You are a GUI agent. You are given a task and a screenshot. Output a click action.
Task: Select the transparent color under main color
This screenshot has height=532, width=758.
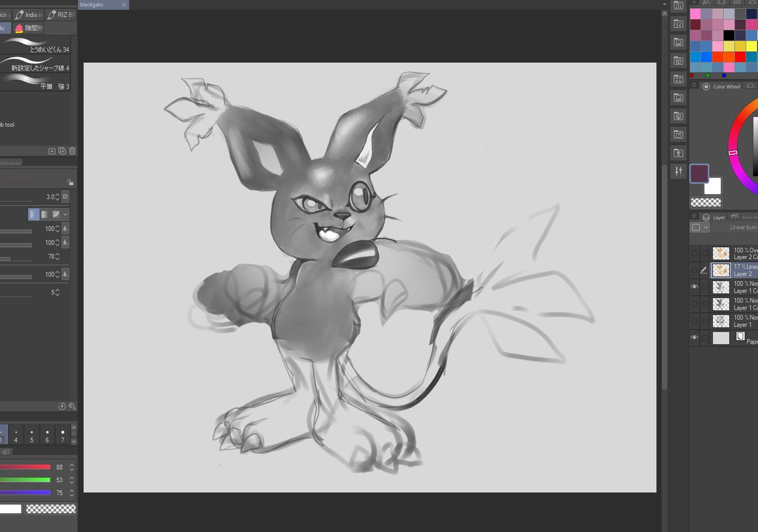pos(706,202)
